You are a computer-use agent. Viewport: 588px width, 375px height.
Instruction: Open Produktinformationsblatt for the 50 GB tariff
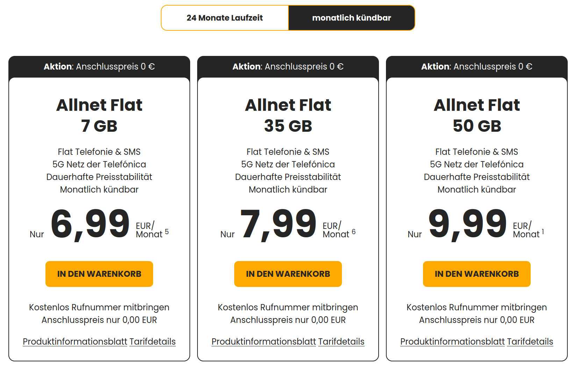tap(452, 341)
